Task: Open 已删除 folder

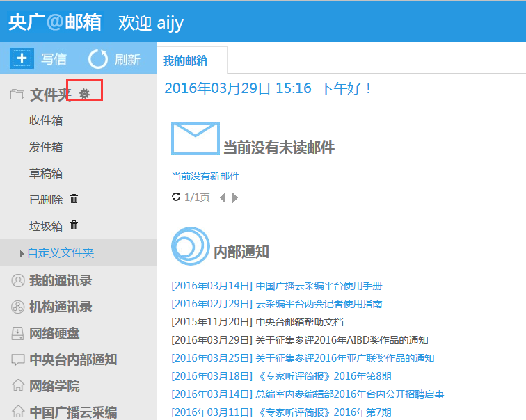Action: (46, 200)
